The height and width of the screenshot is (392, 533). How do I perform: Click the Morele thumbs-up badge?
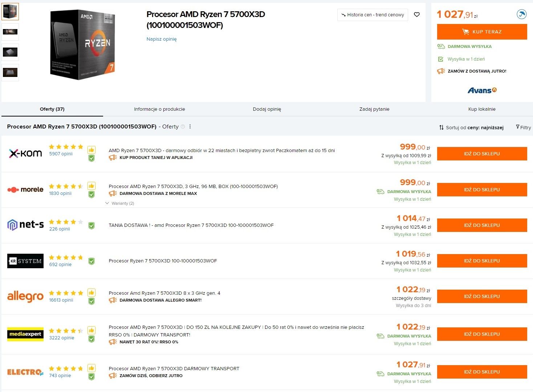tap(91, 186)
